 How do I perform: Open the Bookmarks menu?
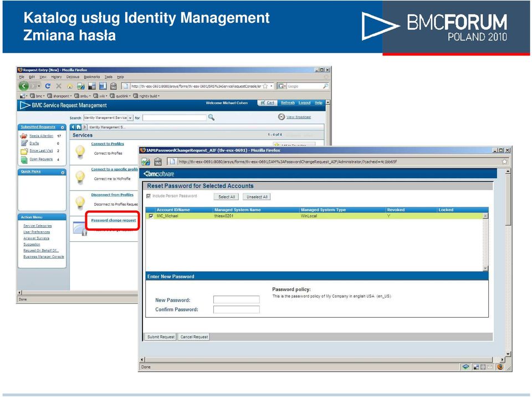[92, 77]
